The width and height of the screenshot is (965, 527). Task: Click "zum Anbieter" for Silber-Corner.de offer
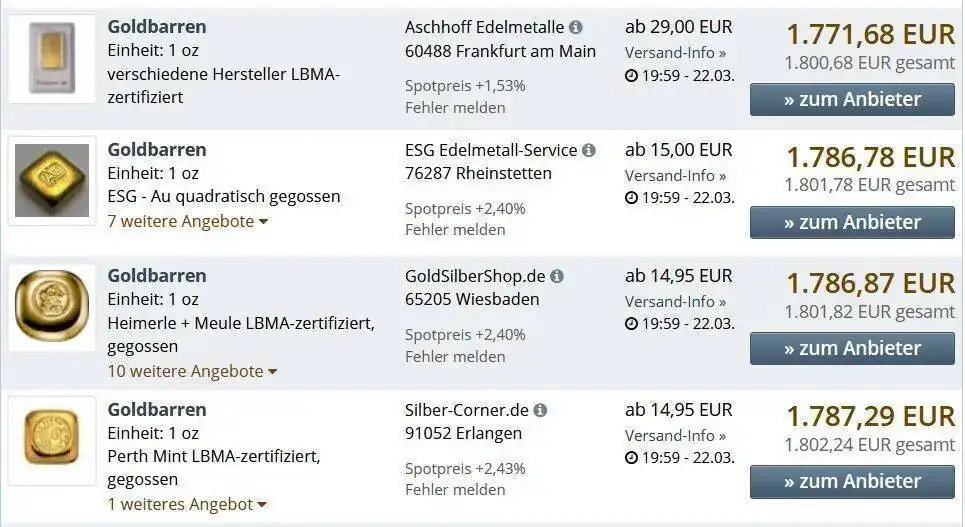[x=852, y=481]
